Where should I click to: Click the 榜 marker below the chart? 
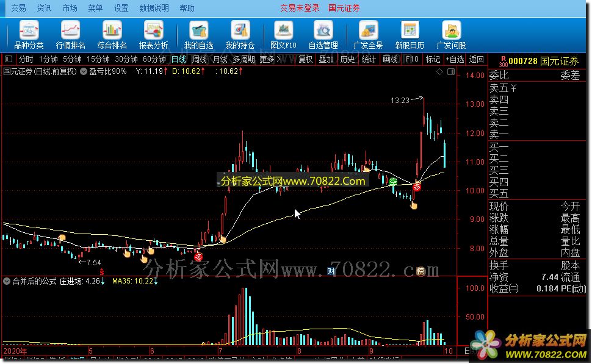click(421, 271)
